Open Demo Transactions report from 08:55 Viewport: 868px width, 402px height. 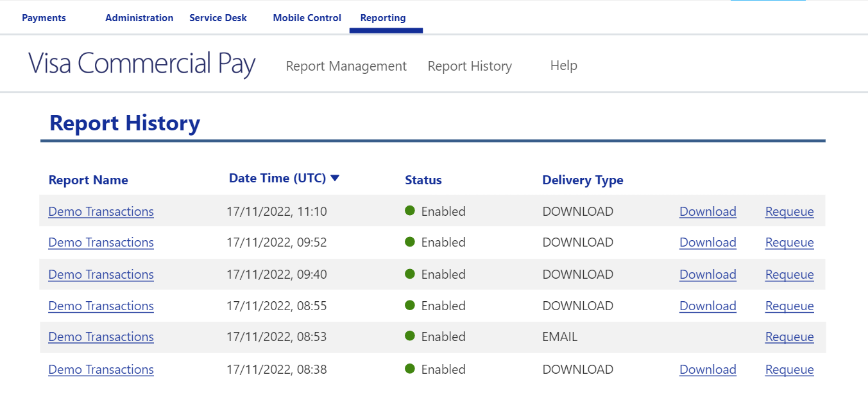[x=101, y=306]
